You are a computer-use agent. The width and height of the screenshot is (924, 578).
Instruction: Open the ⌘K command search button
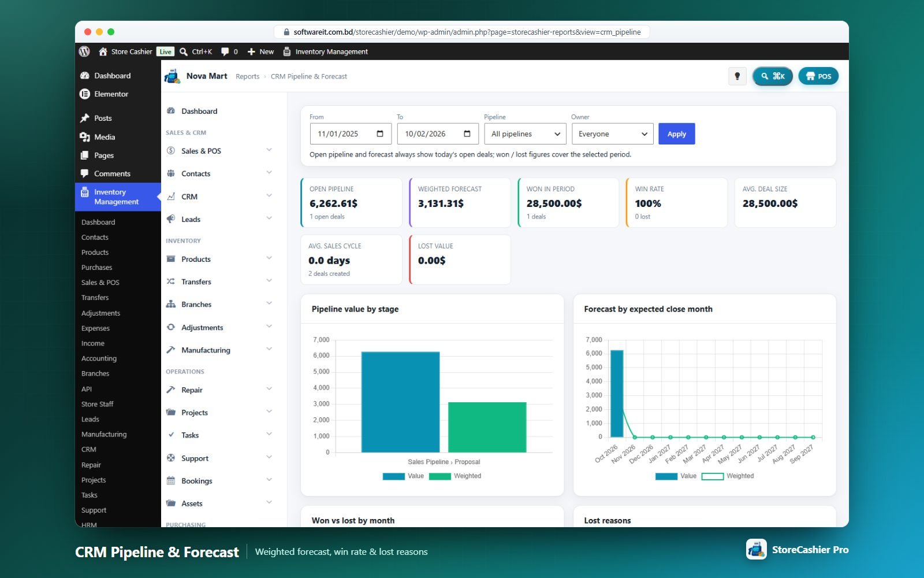(772, 76)
